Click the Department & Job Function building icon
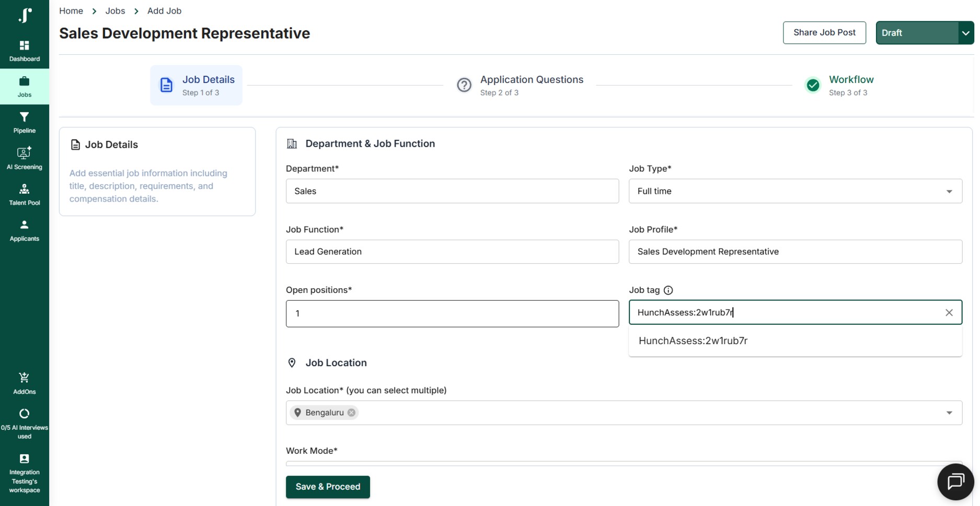The height and width of the screenshot is (506, 980). pyautogui.click(x=292, y=144)
